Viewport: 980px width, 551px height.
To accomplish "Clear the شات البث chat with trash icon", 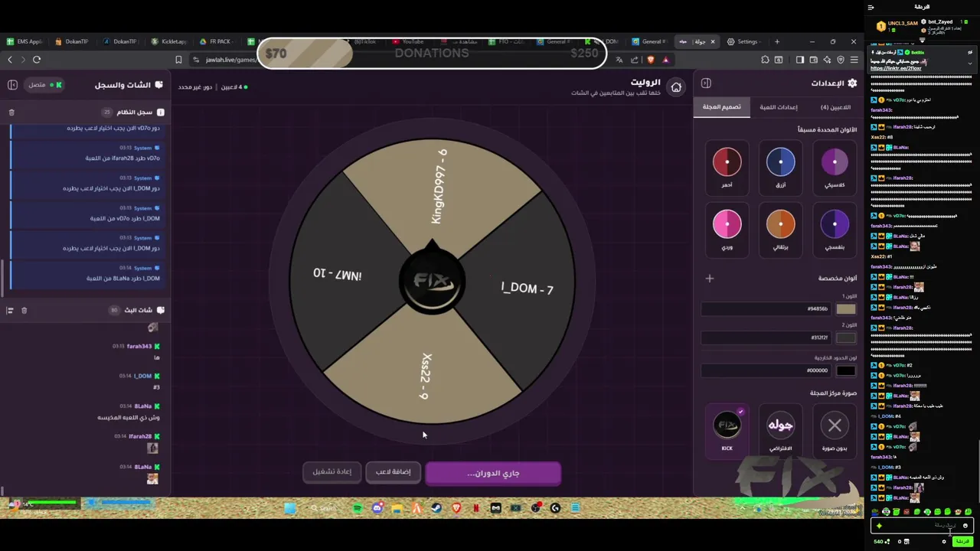I will [24, 310].
